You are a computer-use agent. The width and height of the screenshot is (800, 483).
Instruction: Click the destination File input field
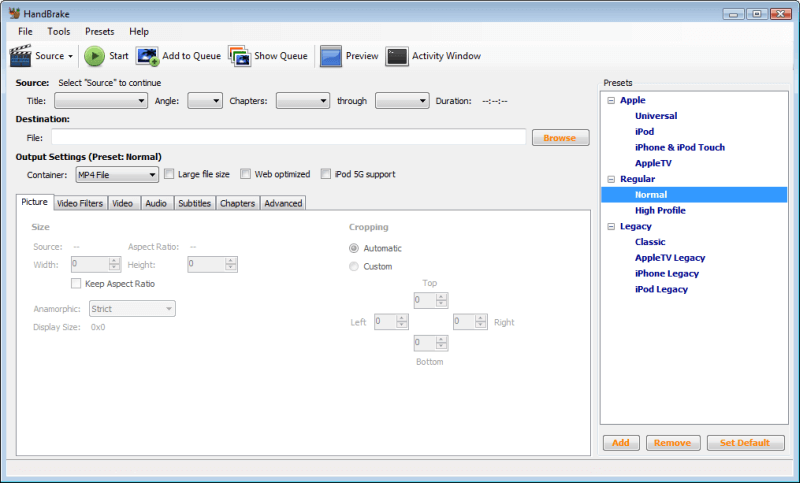click(x=289, y=137)
